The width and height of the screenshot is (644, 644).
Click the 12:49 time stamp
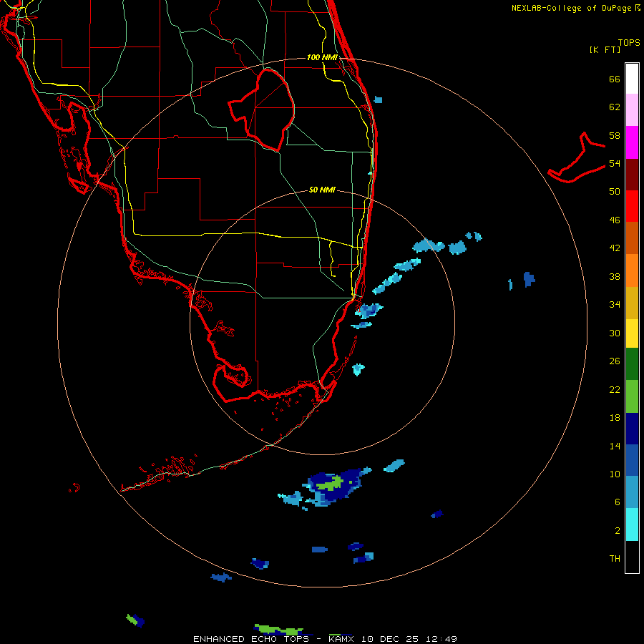(x=441, y=639)
